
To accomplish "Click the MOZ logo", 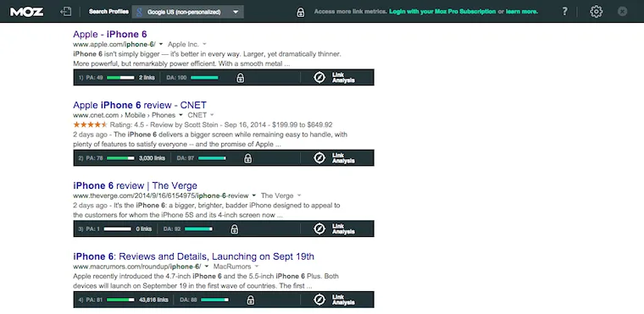I will [27, 12].
